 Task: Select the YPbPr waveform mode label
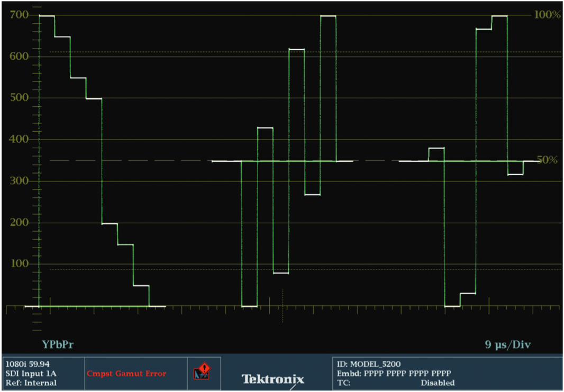pyautogui.click(x=58, y=344)
